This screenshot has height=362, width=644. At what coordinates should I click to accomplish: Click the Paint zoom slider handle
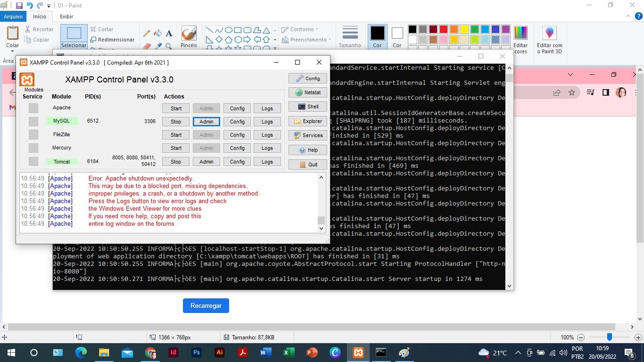(x=610, y=337)
